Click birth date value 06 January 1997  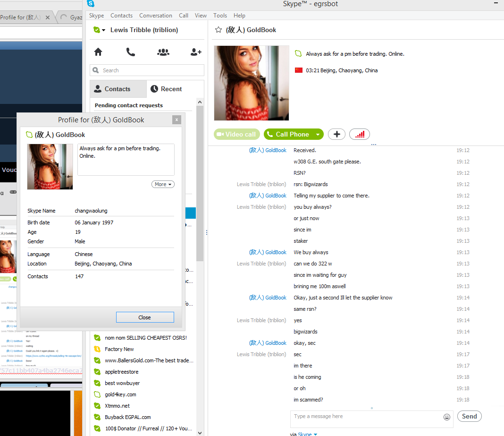pos(94,222)
